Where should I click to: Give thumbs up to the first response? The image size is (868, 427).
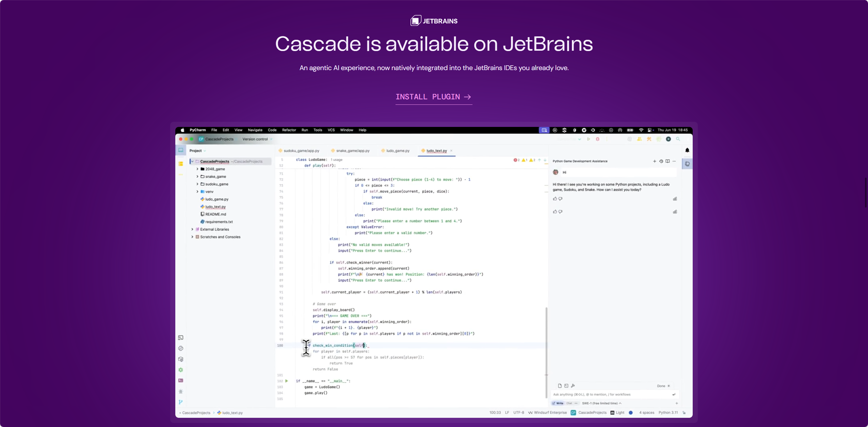[x=555, y=199]
